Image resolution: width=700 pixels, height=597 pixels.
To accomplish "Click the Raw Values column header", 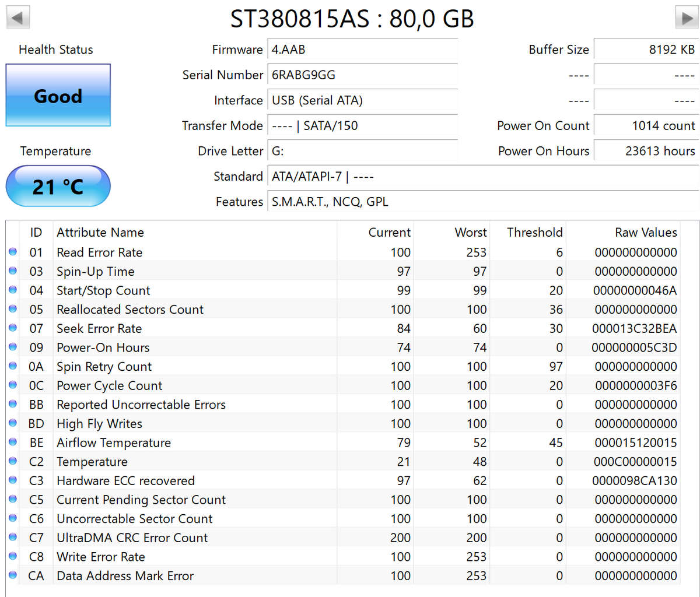I will click(645, 232).
